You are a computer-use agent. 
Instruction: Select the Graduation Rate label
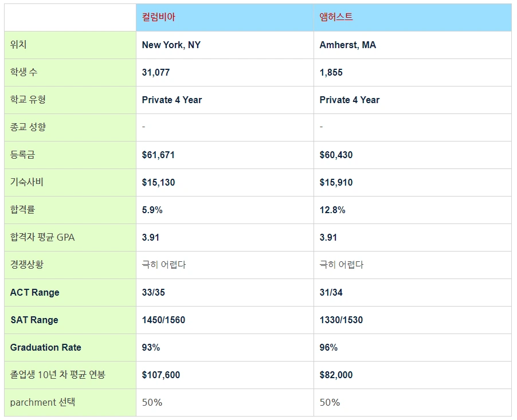click(x=45, y=347)
